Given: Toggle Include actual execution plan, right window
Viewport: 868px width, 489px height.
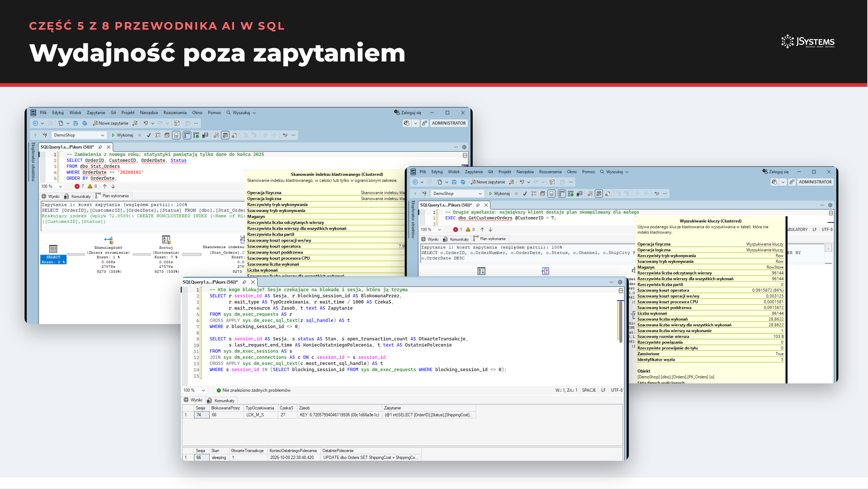Looking at the screenshot, I should (x=562, y=194).
